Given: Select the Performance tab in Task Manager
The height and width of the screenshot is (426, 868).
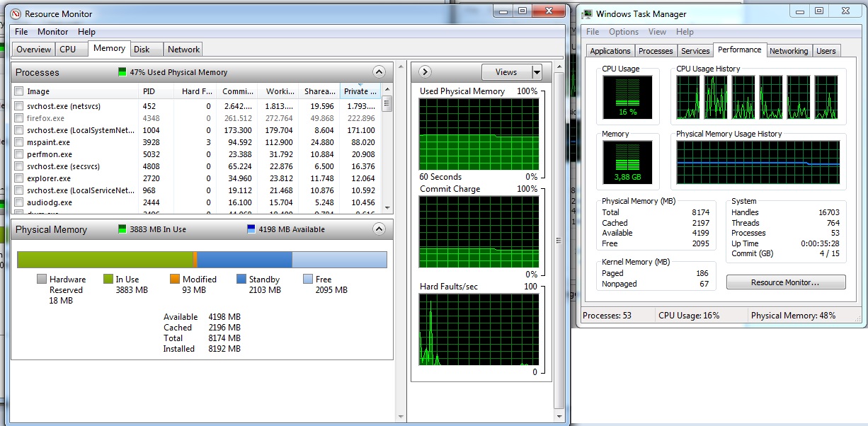Looking at the screenshot, I should point(739,50).
